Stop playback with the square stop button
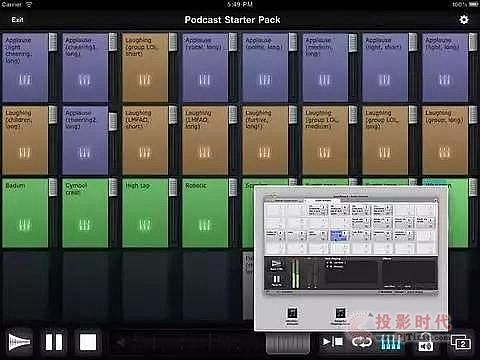This screenshot has width=480, height=360. point(88,342)
